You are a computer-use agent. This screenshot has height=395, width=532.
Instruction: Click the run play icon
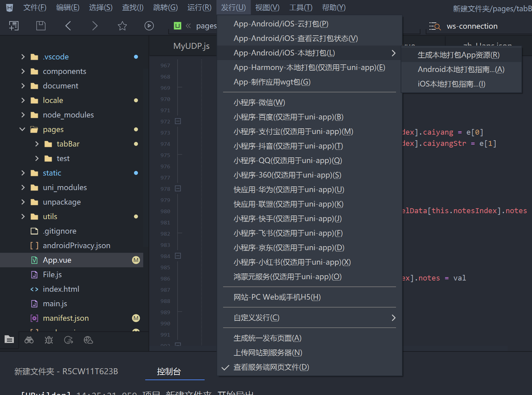(149, 26)
